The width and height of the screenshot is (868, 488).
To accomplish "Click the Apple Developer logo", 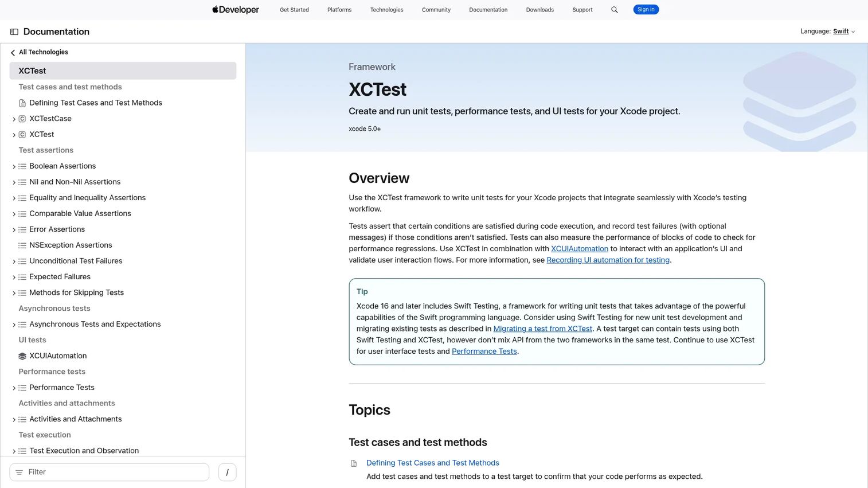I will [236, 10].
